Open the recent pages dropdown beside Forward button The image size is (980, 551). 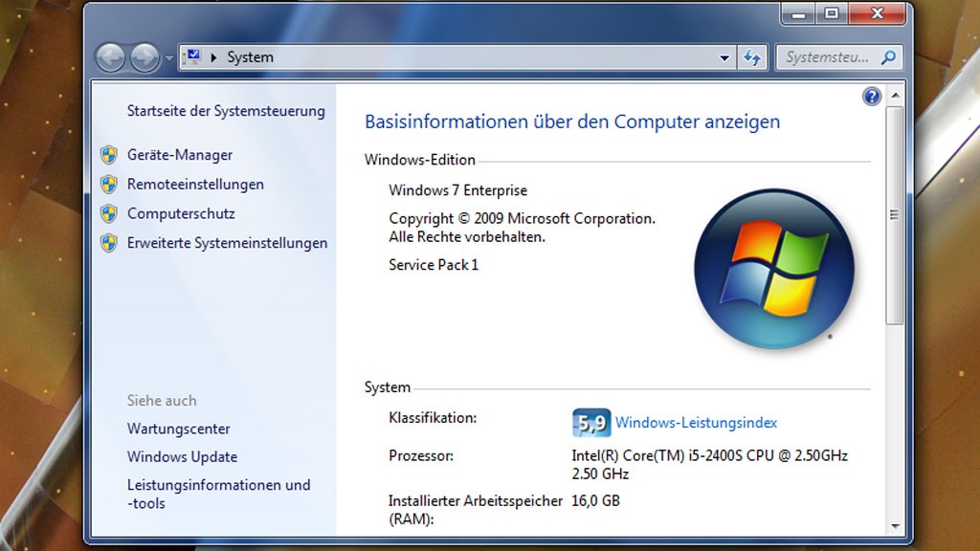tap(168, 58)
